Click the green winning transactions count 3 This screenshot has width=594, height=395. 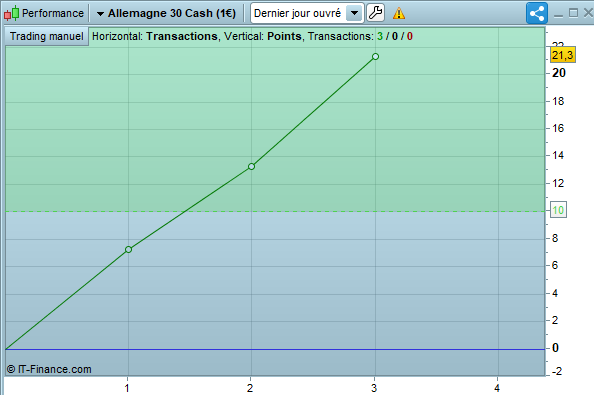pyautogui.click(x=380, y=36)
